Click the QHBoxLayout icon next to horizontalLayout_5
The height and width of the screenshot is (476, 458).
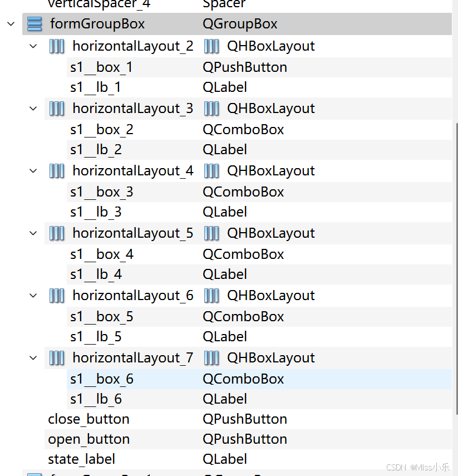(57, 233)
